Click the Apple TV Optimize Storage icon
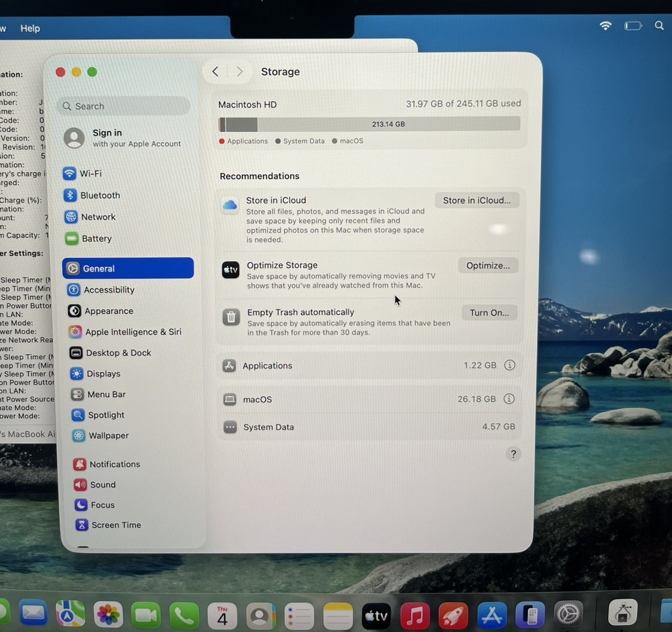The image size is (672, 632). point(231,270)
